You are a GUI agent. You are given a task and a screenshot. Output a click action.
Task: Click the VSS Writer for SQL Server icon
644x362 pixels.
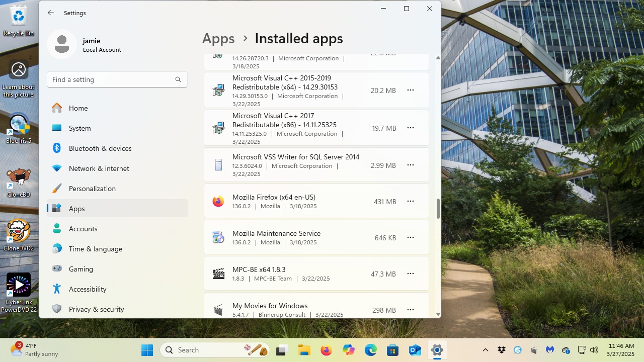coord(218,165)
